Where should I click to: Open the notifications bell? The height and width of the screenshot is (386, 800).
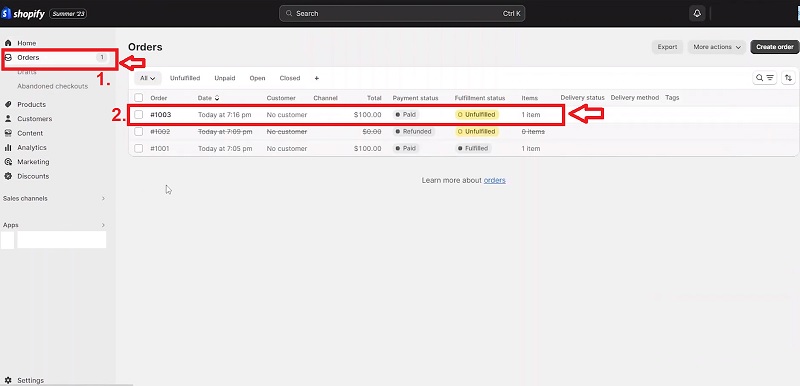[697, 14]
